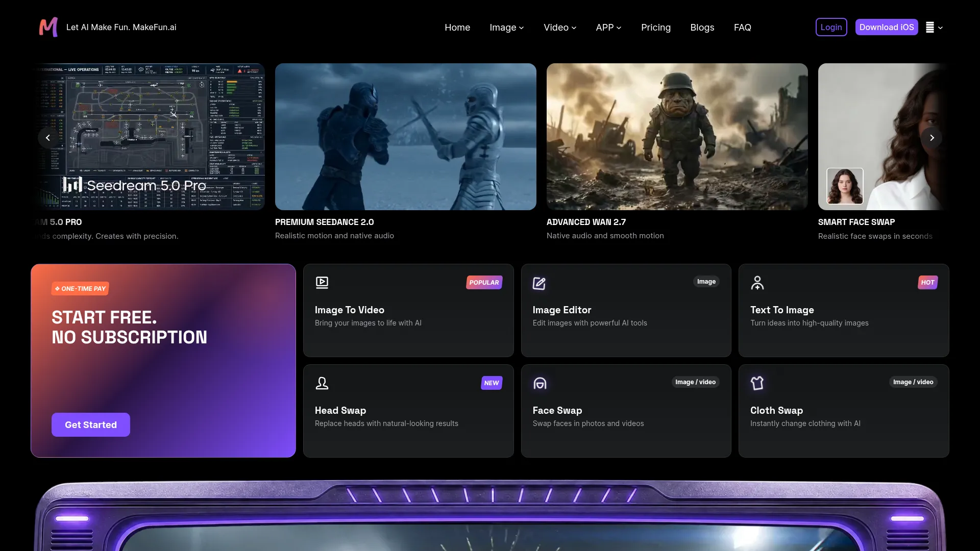Open the Pricing page
This screenshot has height=551, width=980.
coord(656,28)
